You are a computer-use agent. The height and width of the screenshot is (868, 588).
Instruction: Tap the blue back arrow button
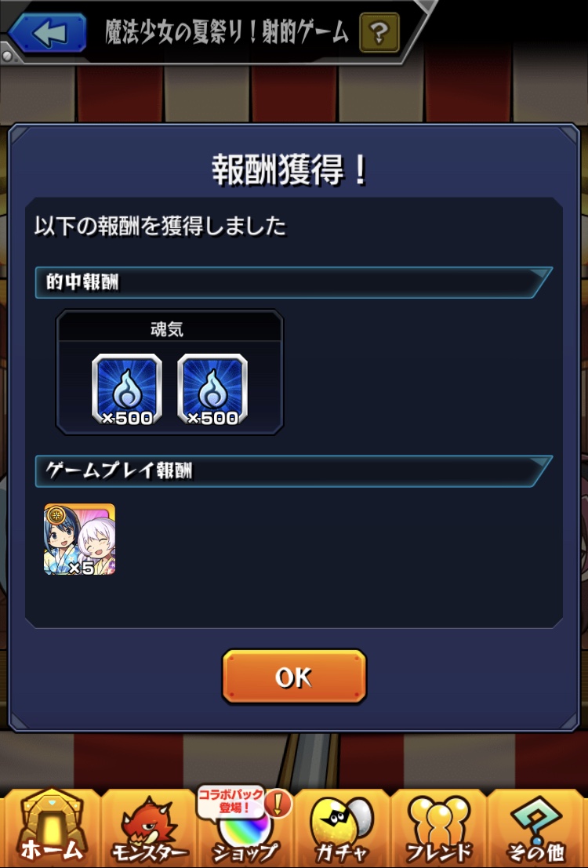49,33
